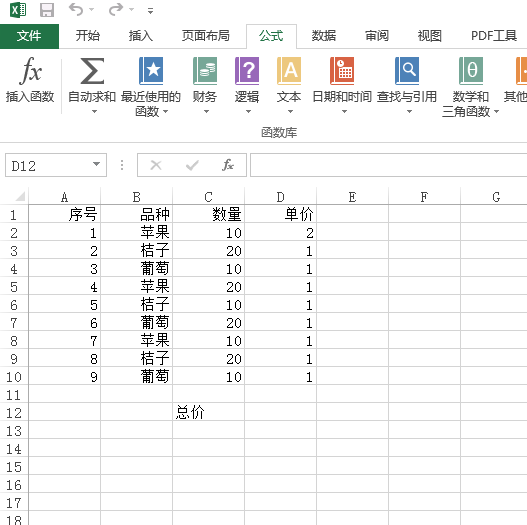Switch to the 开始 tab
Viewport: 527px width, 525px height.
tap(88, 36)
